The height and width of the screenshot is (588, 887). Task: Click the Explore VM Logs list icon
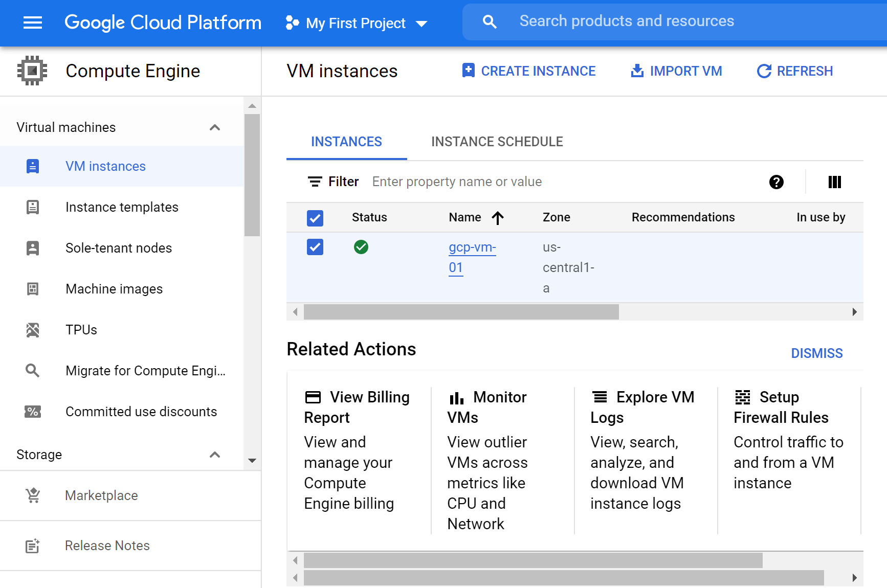[x=600, y=397]
